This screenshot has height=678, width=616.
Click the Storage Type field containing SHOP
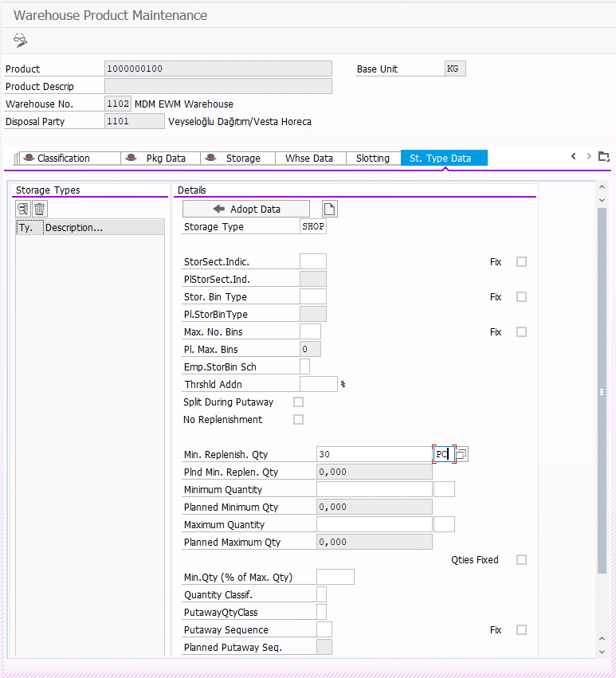pos(313,227)
